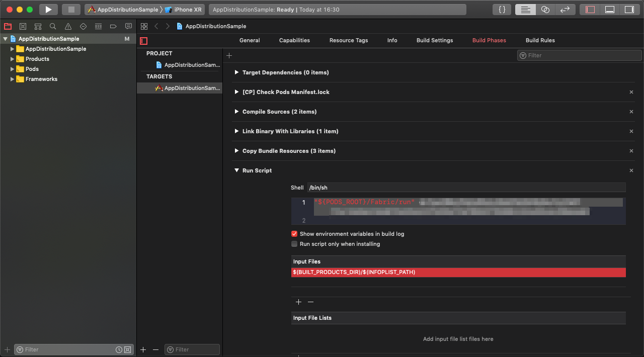Go forward in editor history
Viewport: 644px width, 357px height.
(x=168, y=26)
